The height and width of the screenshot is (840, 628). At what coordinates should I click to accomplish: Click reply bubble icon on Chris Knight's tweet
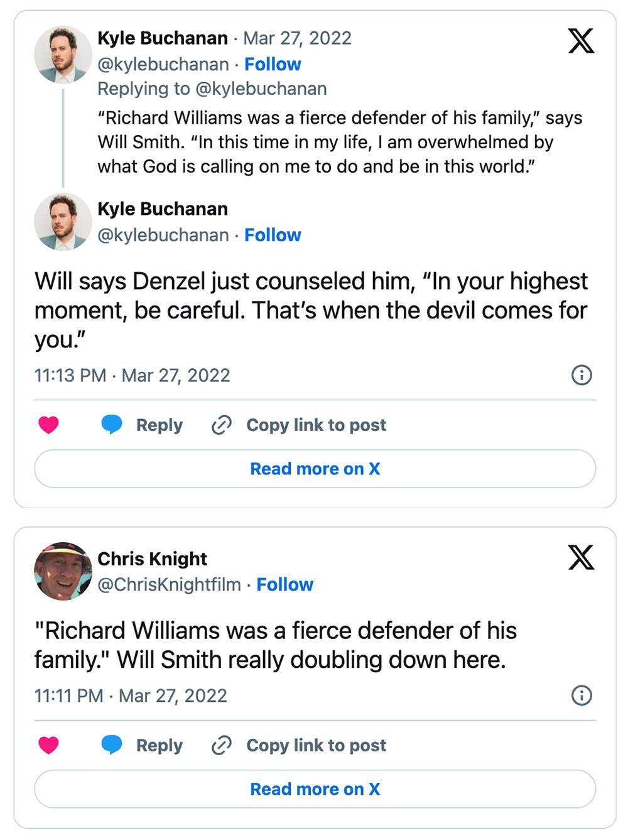112,745
